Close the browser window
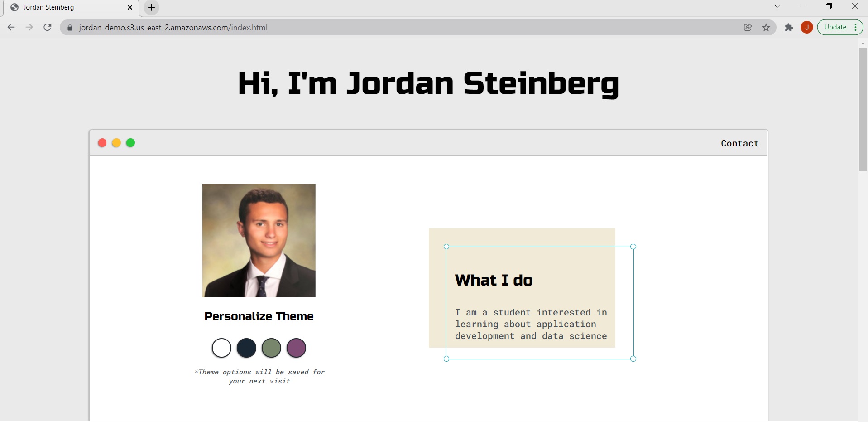 point(855,6)
